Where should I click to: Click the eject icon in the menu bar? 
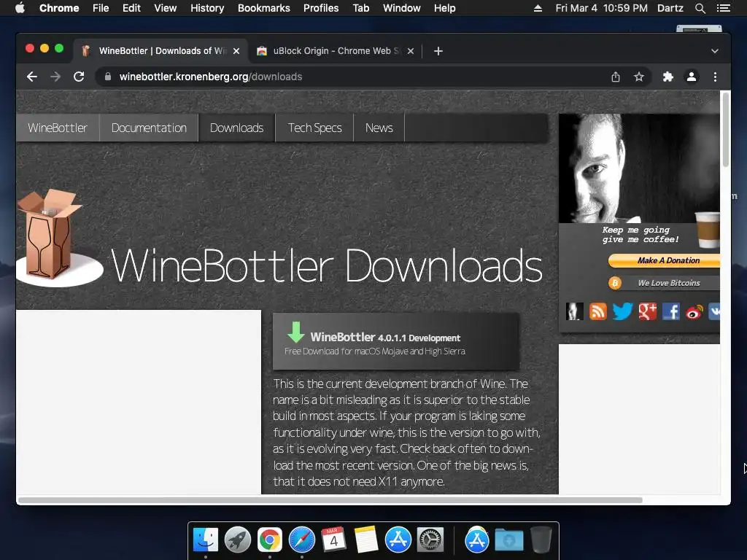538,8
